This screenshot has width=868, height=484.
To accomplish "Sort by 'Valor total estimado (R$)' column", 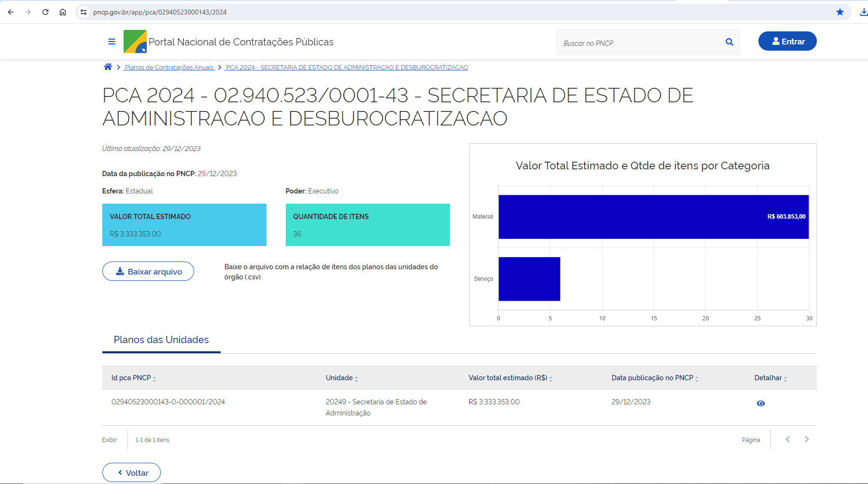I will coord(510,378).
